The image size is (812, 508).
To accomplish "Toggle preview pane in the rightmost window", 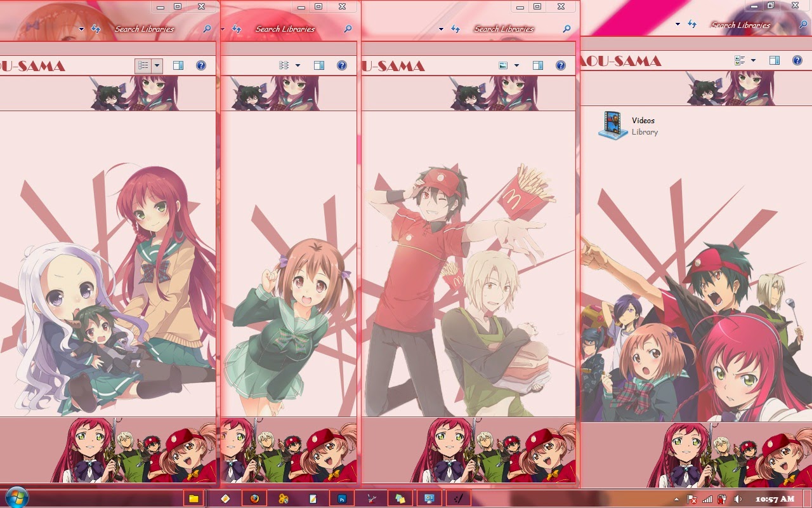I will click(x=775, y=60).
